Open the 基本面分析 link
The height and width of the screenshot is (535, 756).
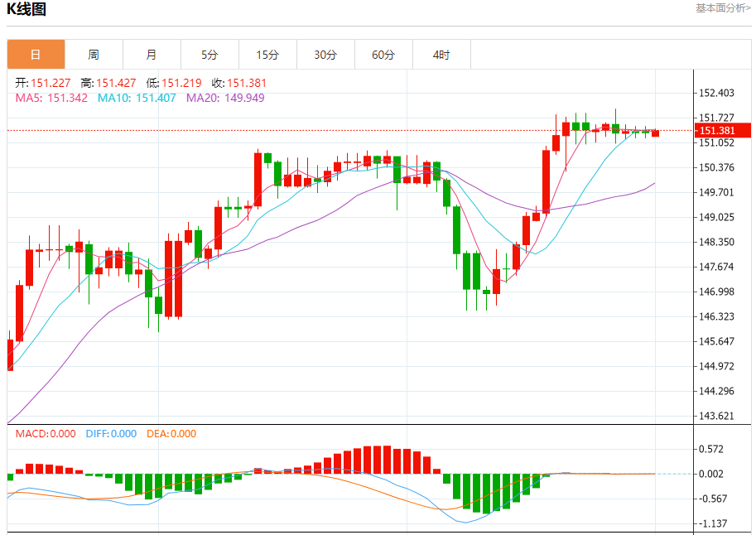pyautogui.click(x=723, y=8)
